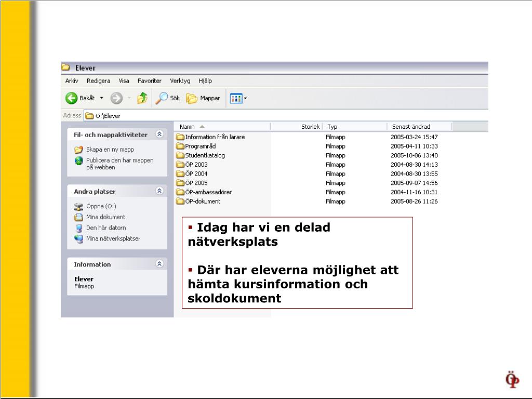532x399 pixels.
Task: Click the new folder icon beside Skapa
Action: (x=79, y=150)
